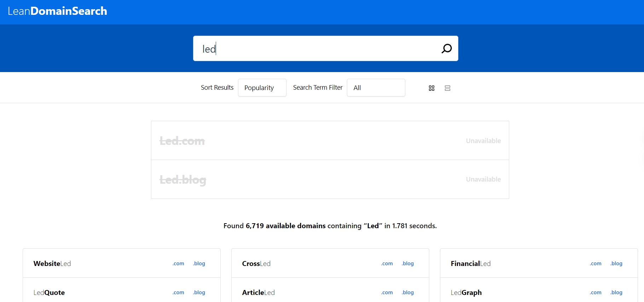
Task: Click Unavailable label next to Led.blog
Action: coord(483,179)
